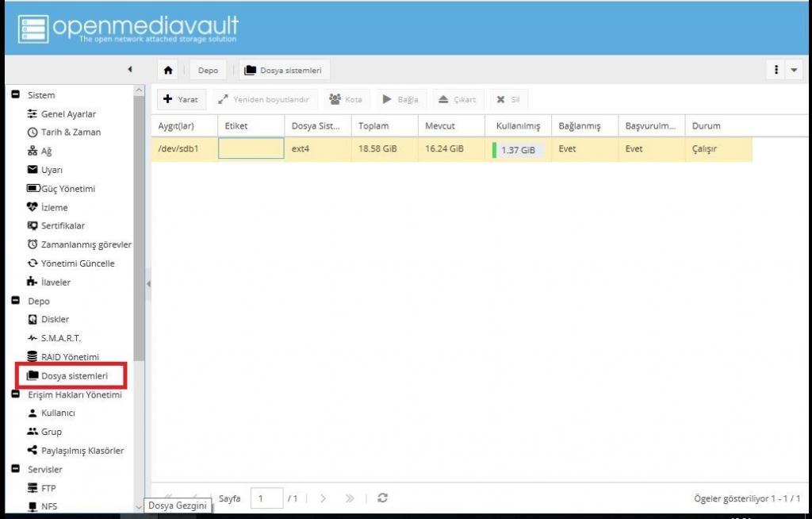This screenshot has width=812, height=519.
Task: Sort by Dosya Sist... column header
Action: 318,126
